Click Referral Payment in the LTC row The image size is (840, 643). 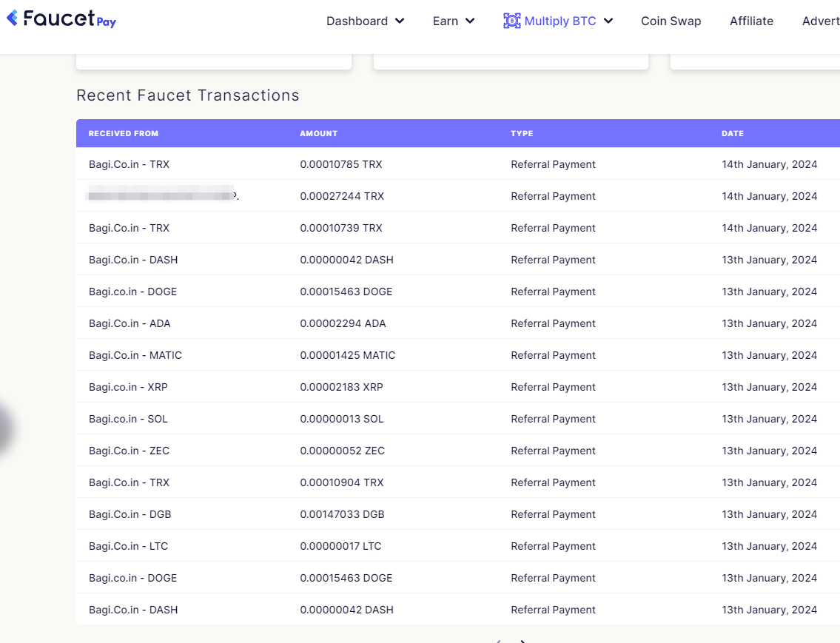553,546
